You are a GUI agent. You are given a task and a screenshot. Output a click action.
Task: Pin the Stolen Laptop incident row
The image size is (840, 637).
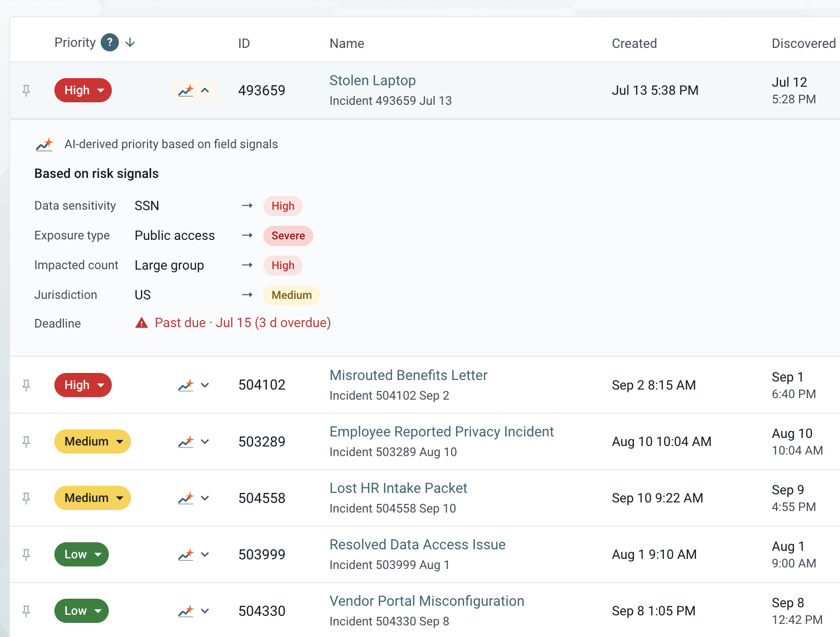point(26,90)
